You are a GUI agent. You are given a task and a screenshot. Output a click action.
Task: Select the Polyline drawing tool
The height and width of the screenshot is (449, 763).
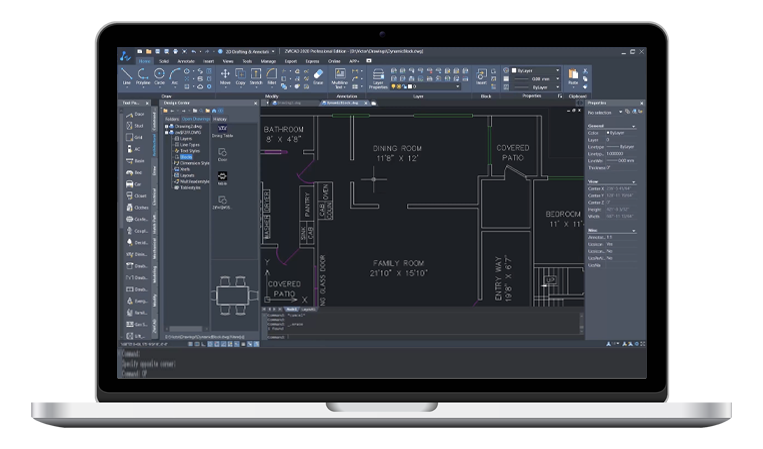(x=142, y=76)
